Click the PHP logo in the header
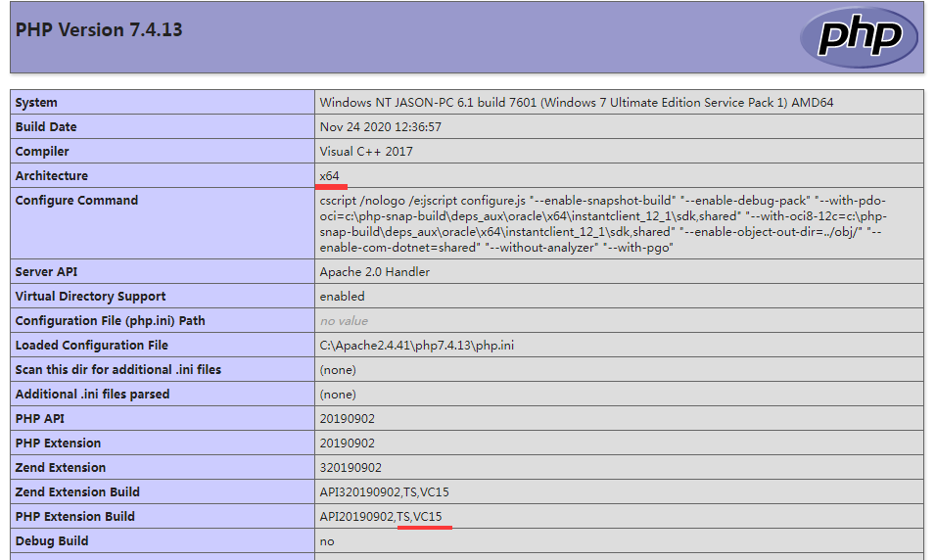 (859, 37)
